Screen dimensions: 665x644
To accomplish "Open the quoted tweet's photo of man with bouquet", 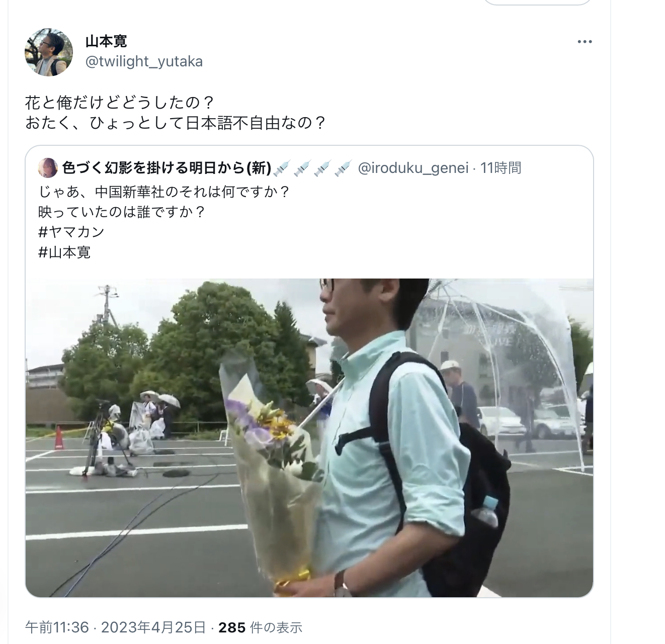I will 309,438.
